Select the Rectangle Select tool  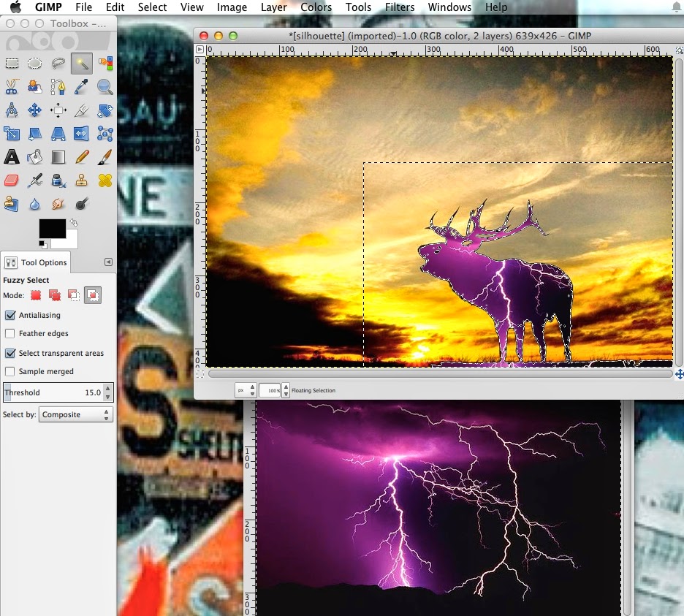12,64
